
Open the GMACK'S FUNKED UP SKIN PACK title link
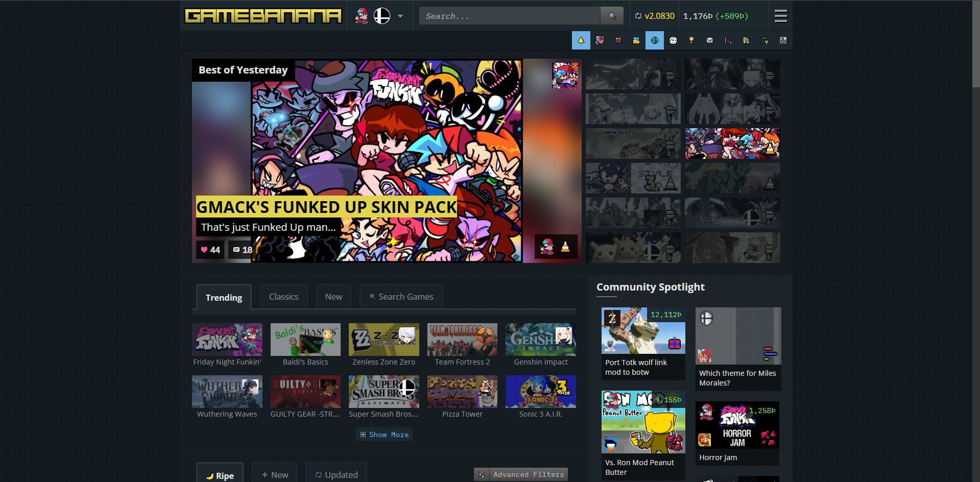tap(326, 207)
